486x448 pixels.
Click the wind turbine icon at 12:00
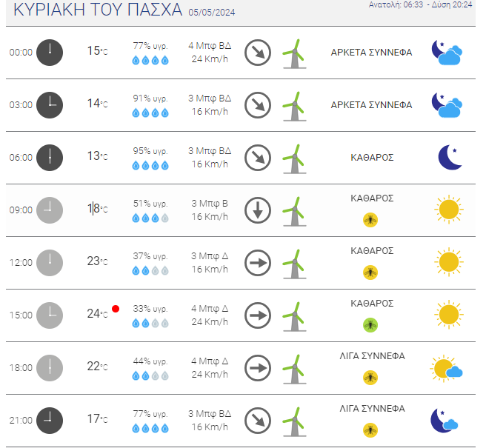point(294,264)
